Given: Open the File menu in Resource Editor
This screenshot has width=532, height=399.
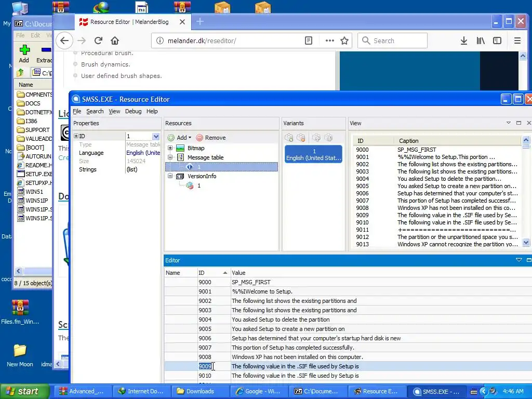Looking at the screenshot, I should point(77,111).
